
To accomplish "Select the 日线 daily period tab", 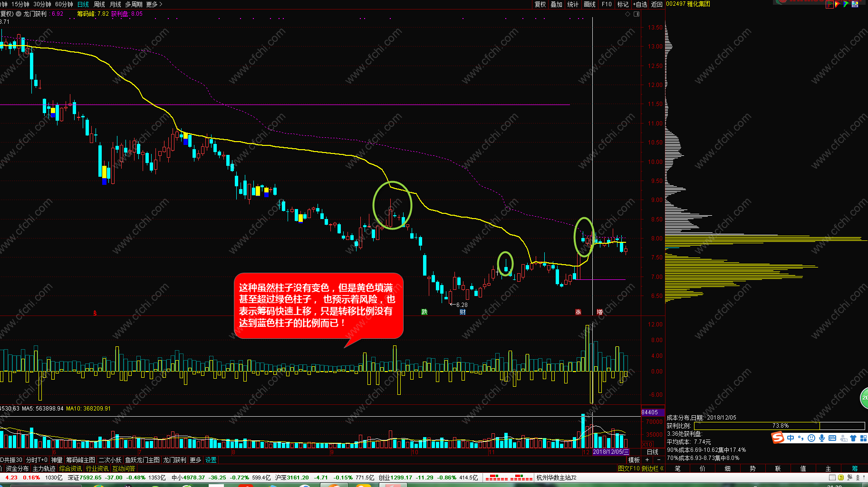I will coord(83,4).
